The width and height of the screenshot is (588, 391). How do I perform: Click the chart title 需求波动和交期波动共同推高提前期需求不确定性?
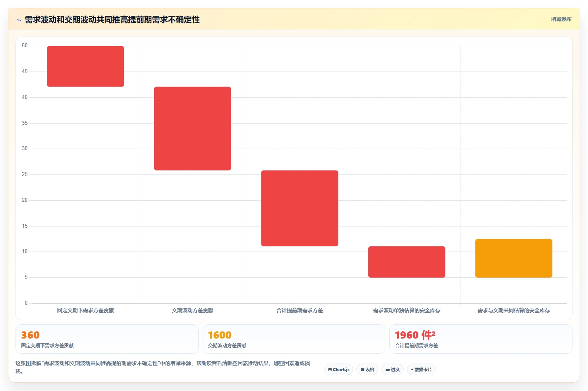click(112, 19)
